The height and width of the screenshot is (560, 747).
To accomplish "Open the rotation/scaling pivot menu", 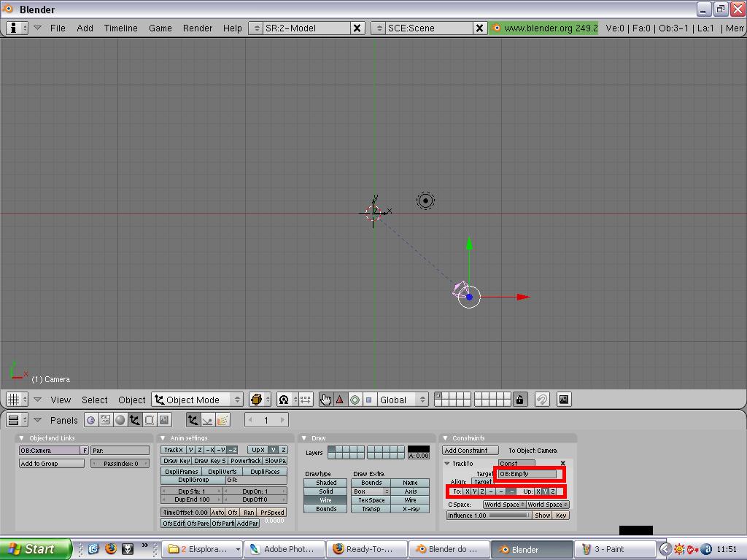I will pos(287,400).
